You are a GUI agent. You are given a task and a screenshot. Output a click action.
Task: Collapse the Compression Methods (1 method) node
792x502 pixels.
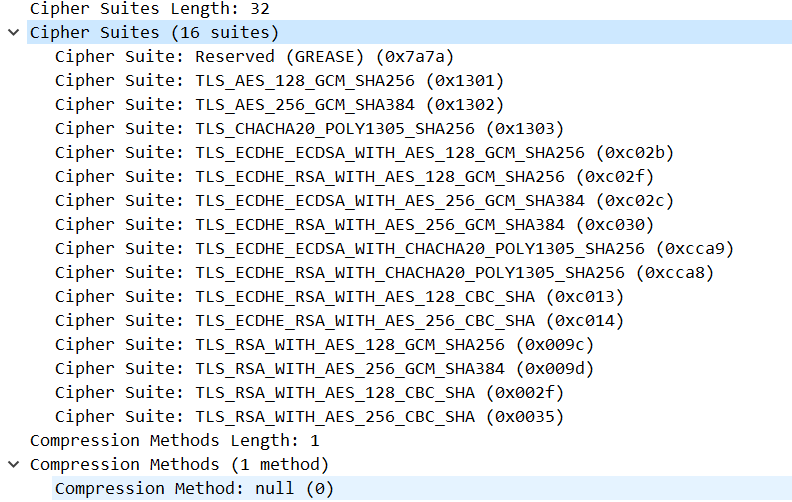point(12,464)
